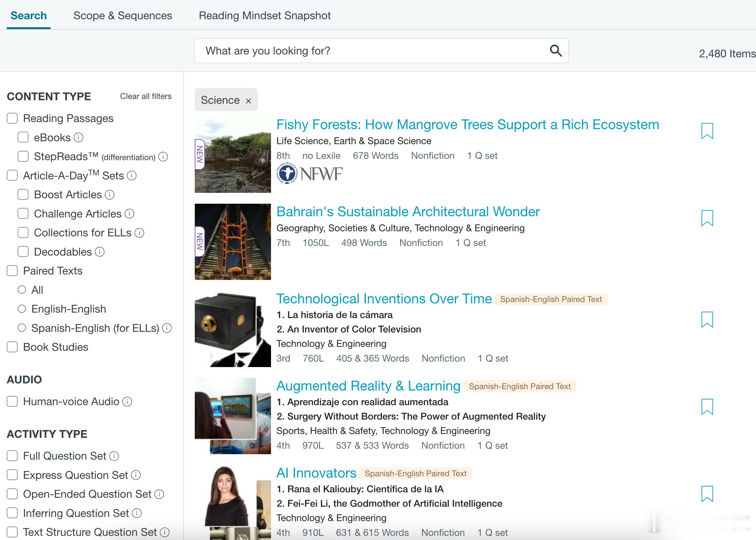Choose Spanish-English (for ELLs) radio option
Screen dimensions: 756x540
coord(21,328)
